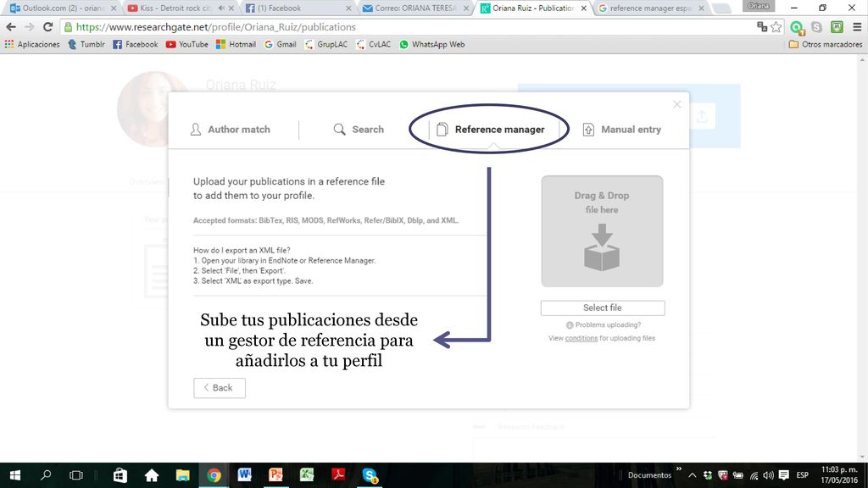Click the ResearchGate URL address bar
Image resolution: width=868 pixels, height=488 pixels.
pos(409,26)
